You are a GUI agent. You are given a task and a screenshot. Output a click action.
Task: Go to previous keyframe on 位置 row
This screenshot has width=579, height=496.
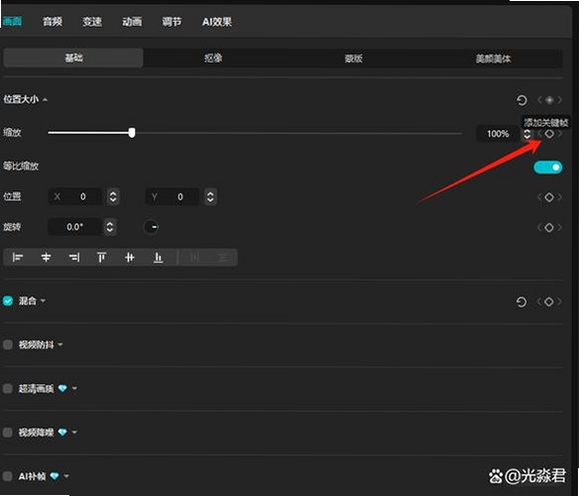click(540, 197)
